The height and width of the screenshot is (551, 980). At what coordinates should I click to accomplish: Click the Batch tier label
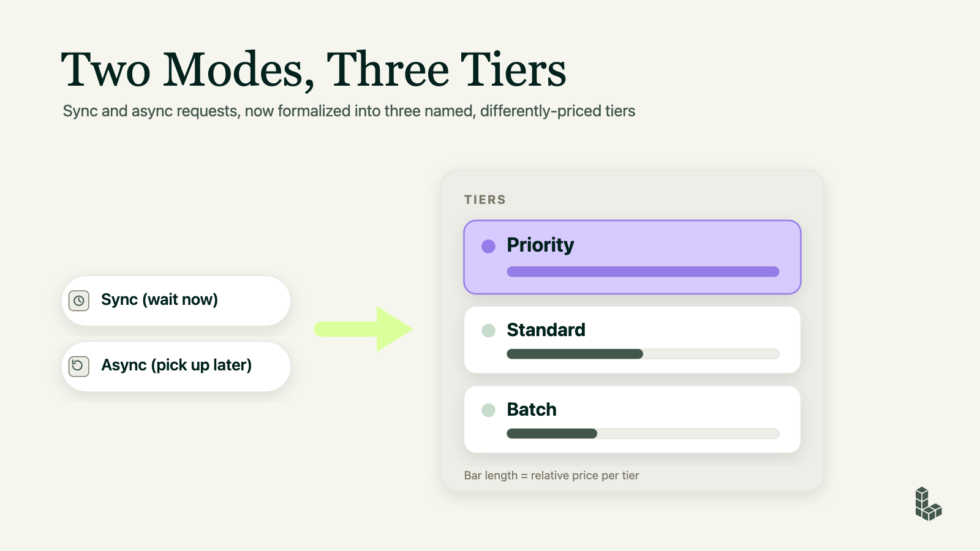tap(532, 410)
